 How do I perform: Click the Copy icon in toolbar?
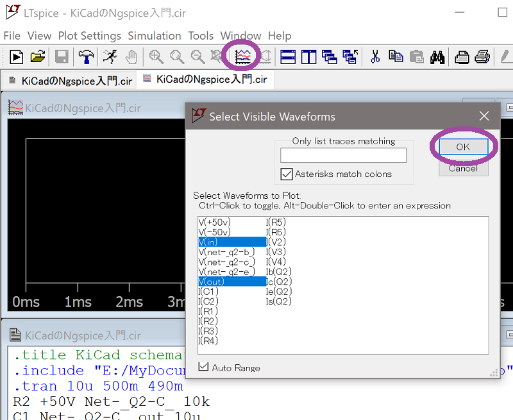point(396,57)
